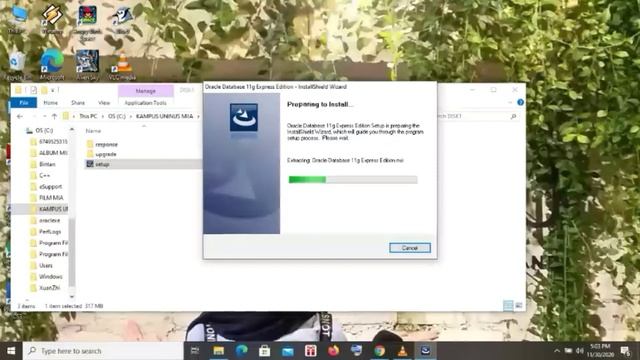640x360 pixels.
Task: Check battery status in system tray
Action: point(569,351)
